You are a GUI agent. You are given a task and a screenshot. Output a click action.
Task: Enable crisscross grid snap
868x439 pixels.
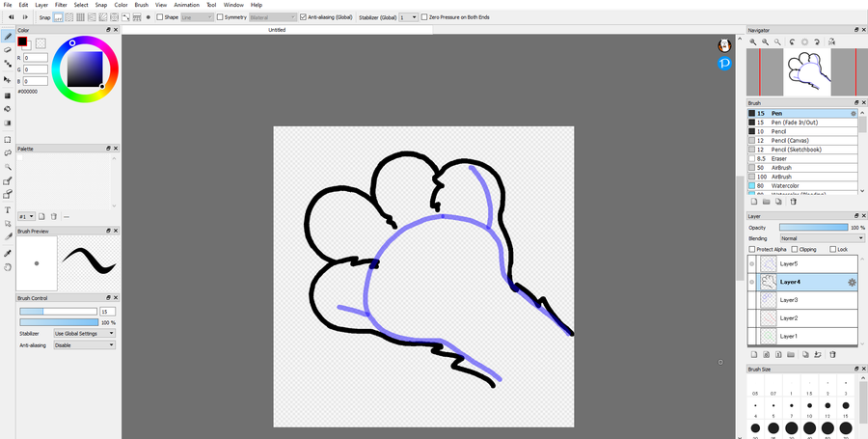coord(80,17)
